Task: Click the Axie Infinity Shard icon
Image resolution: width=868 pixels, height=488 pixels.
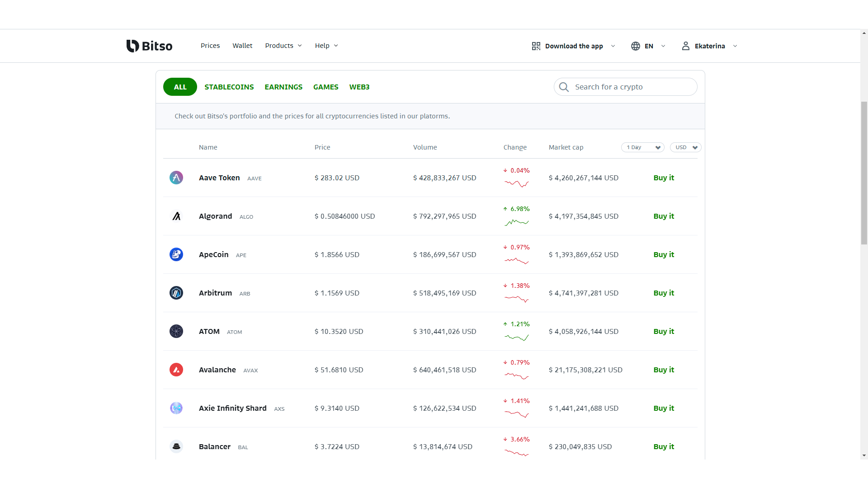Action: coord(176,408)
